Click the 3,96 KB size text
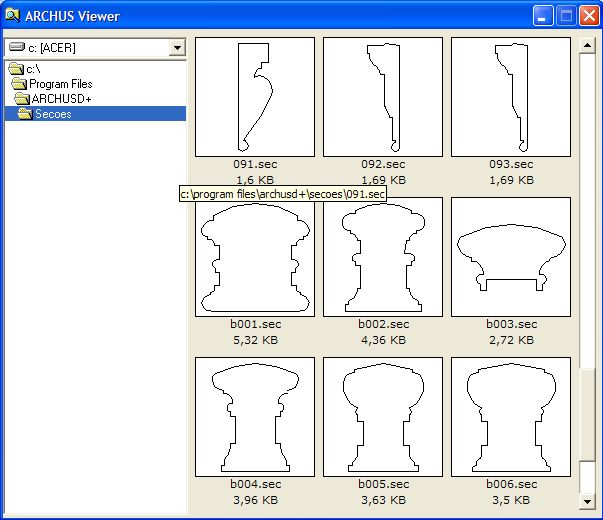Screen dimensions: 603x520 (x=255, y=500)
